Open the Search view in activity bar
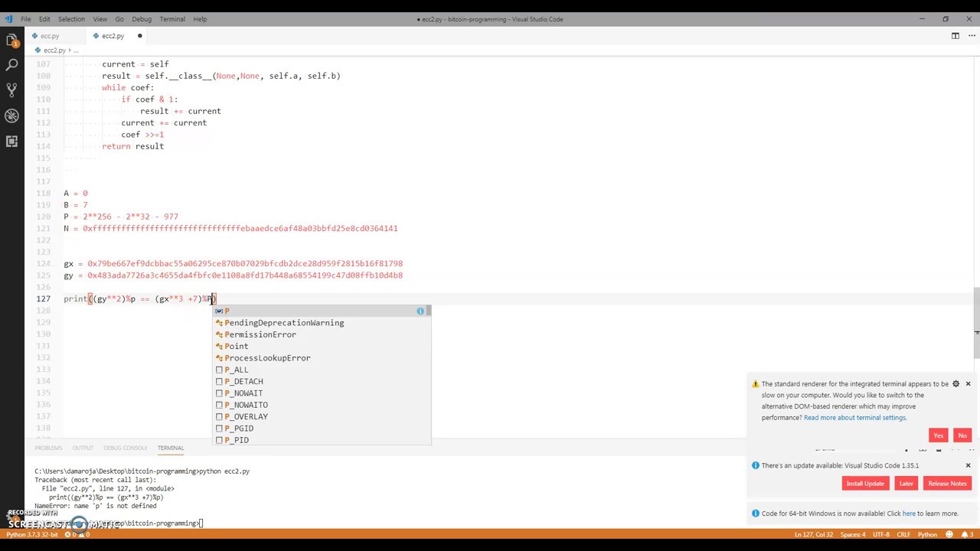The height and width of the screenshot is (551, 980). click(x=11, y=65)
